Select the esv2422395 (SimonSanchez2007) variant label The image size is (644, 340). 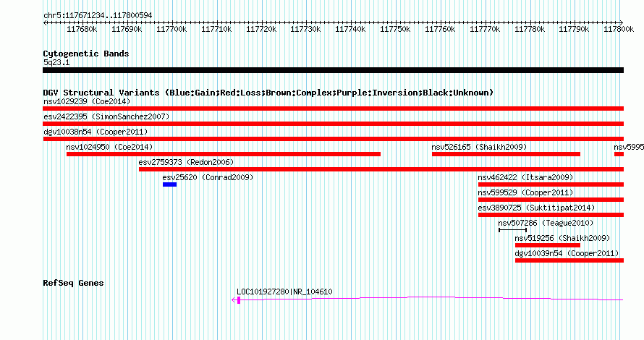tap(106, 116)
